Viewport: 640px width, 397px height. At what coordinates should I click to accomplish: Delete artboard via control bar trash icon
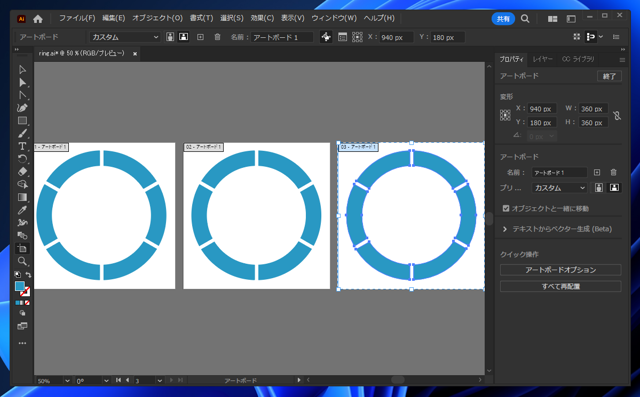click(x=218, y=37)
